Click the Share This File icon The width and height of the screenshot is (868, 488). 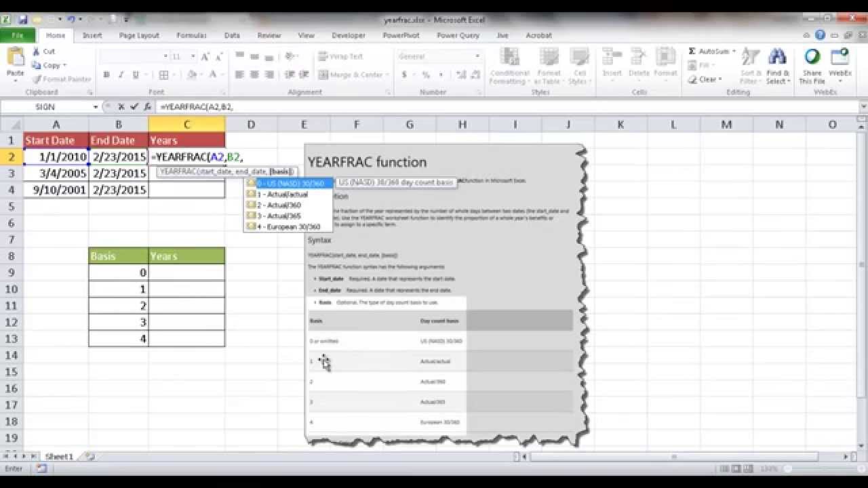[812, 57]
